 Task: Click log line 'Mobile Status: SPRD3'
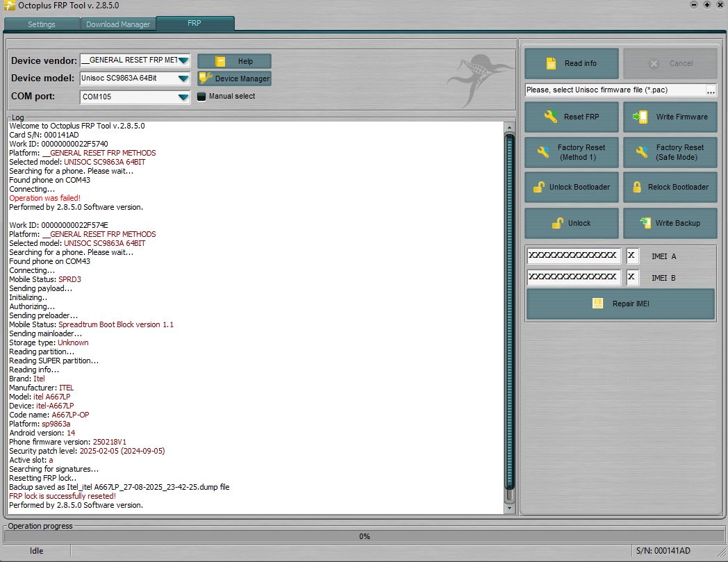pyautogui.click(x=45, y=279)
